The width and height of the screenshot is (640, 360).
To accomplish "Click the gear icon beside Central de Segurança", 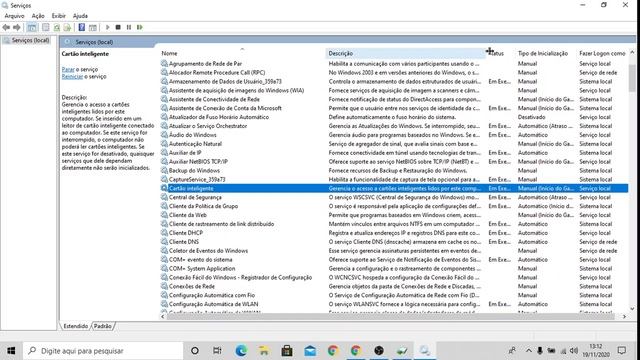I will tap(164, 197).
